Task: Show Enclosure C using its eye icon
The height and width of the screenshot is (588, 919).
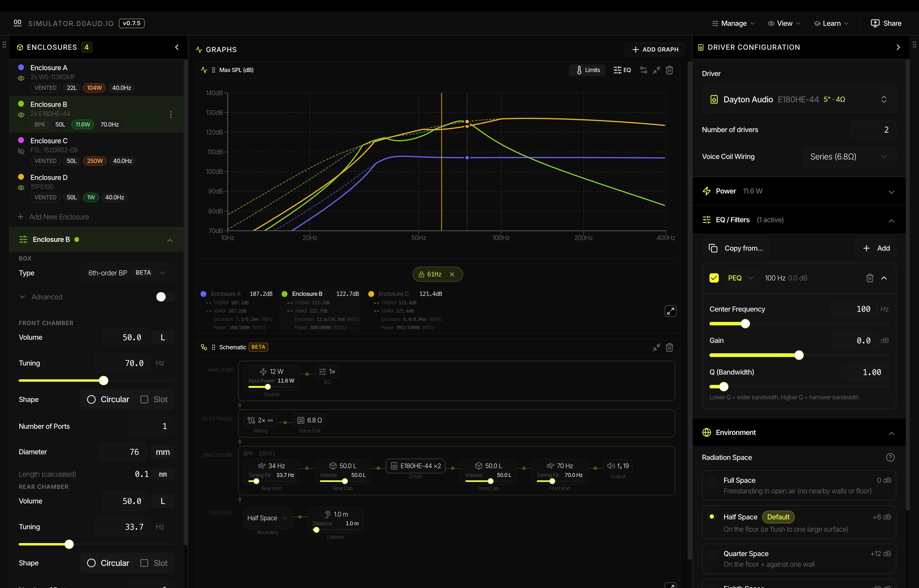Action: (x=21, y=151)
